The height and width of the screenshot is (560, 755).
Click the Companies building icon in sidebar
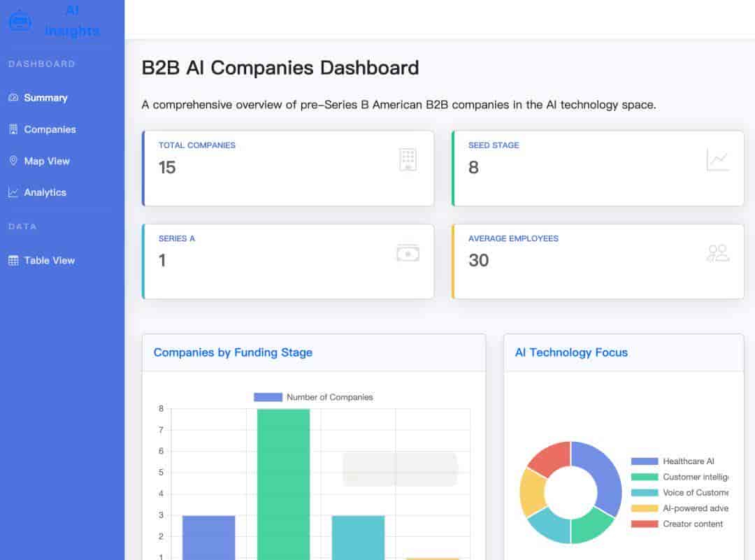click(x=13, y=129)
